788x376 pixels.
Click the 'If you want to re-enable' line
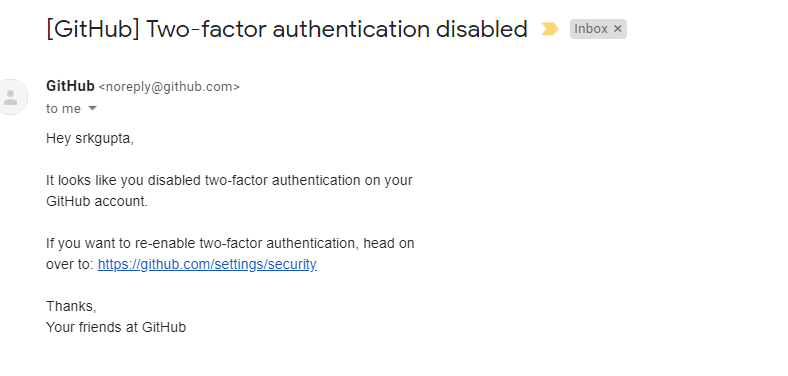[x=121, y=243]
